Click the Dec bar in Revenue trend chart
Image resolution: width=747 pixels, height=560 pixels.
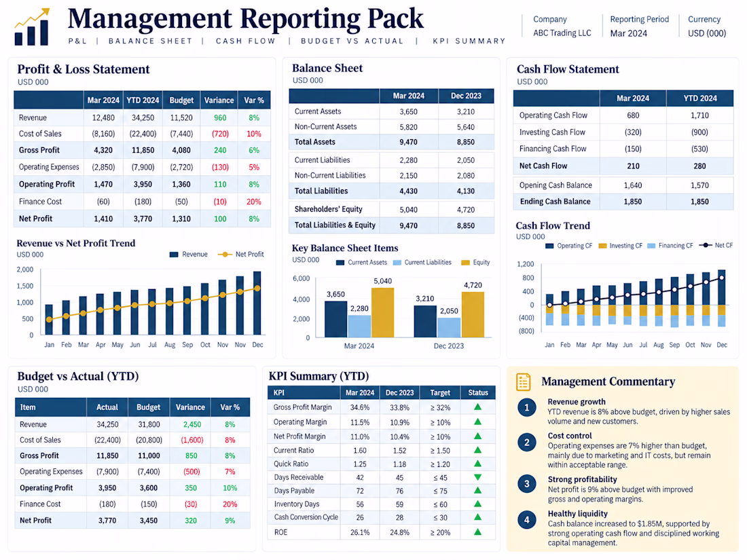257,303
